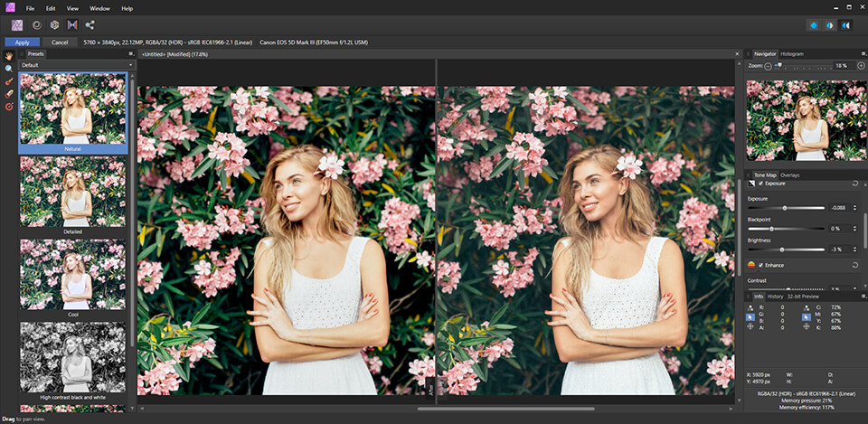868x424 pixels.
Task: Open the Navigator panel options menu
Action: tap(863, 53)
